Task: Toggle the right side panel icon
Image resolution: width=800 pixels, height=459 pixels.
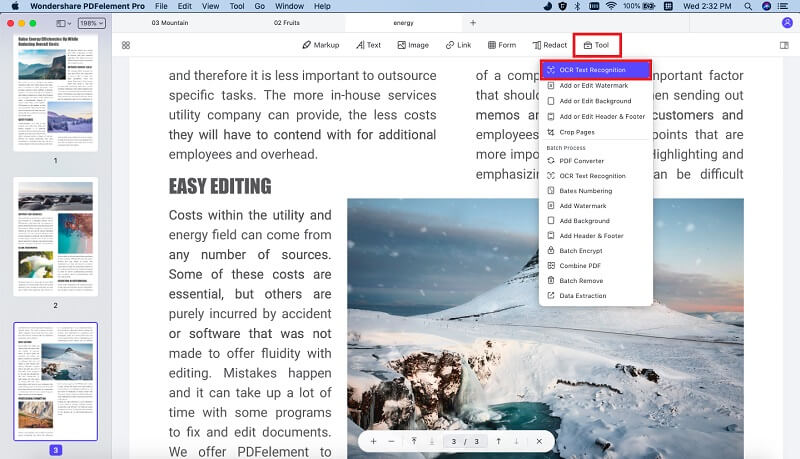Action: [x=784, y=45]
